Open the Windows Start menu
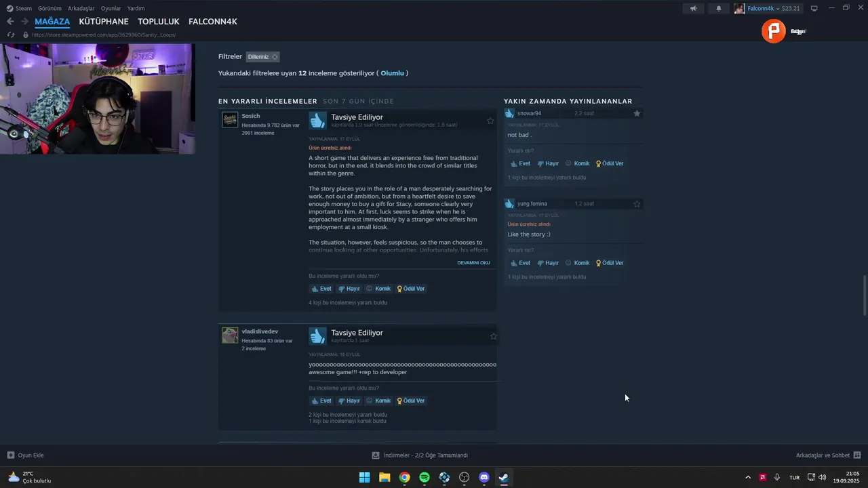Screen dimensions: 868x488 point(364,477)
